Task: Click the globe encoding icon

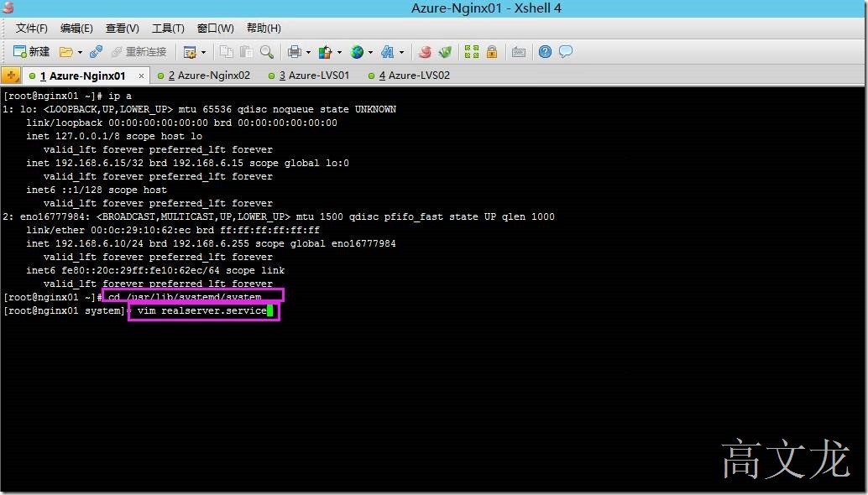Action: (357, 52)
